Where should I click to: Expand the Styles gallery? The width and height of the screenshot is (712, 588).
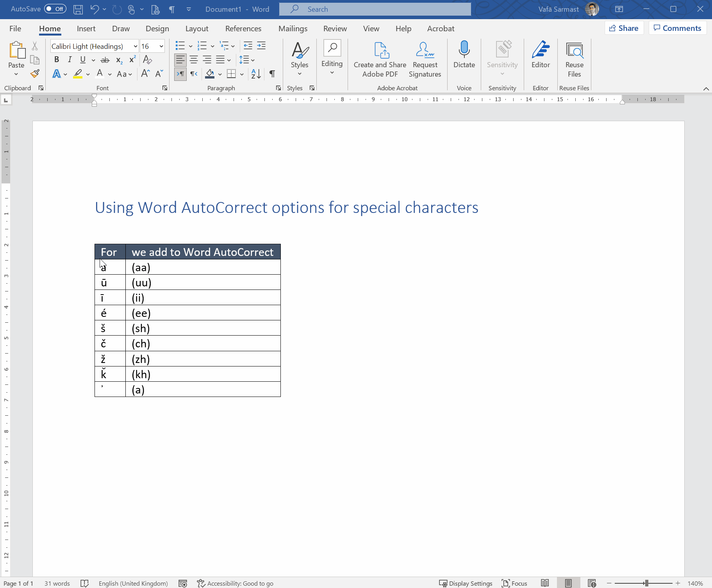(x=300, y=59)
